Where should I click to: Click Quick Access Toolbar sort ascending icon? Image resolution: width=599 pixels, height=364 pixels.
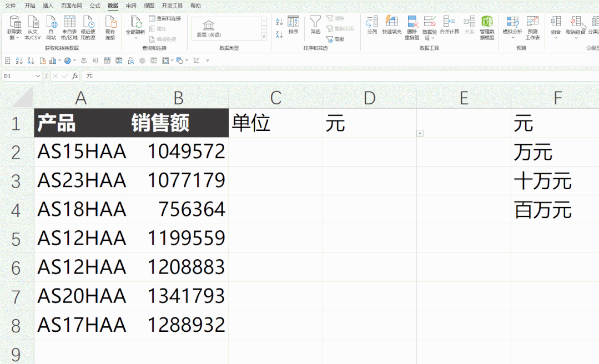19,60
